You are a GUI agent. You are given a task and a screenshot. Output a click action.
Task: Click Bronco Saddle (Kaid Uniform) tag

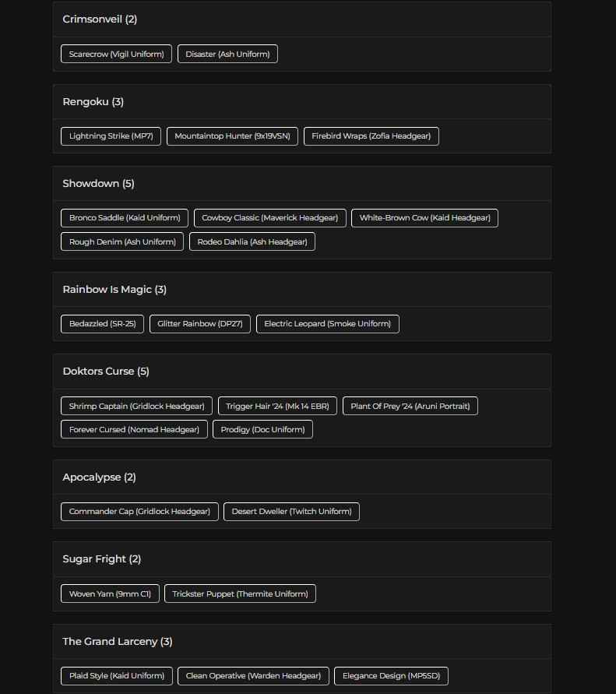click(x=125, y=218)
